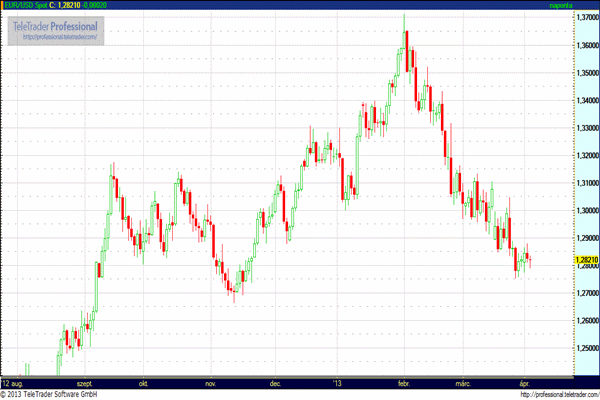Select the okt. month on time axis
The width and height of the screenshot is (600, 400).
[x=145, y=382]
